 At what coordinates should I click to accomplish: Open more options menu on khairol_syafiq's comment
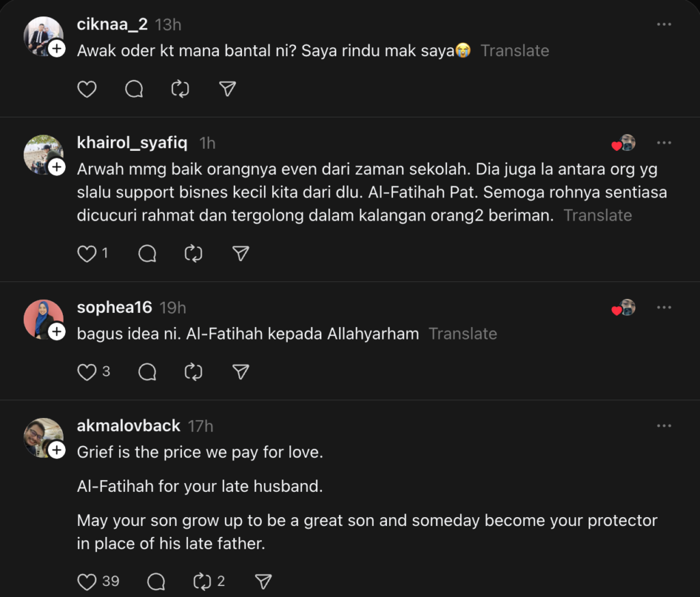point(664,143)
